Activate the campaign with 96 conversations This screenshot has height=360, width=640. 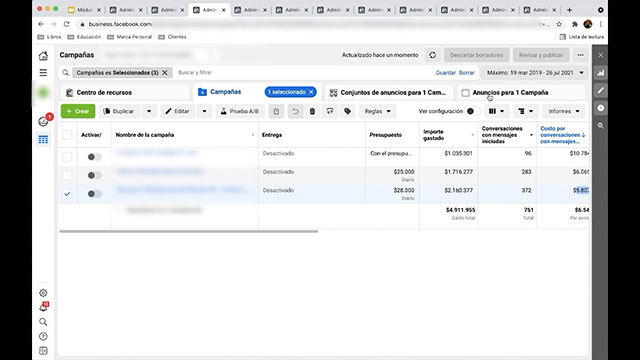click(94, 157)
